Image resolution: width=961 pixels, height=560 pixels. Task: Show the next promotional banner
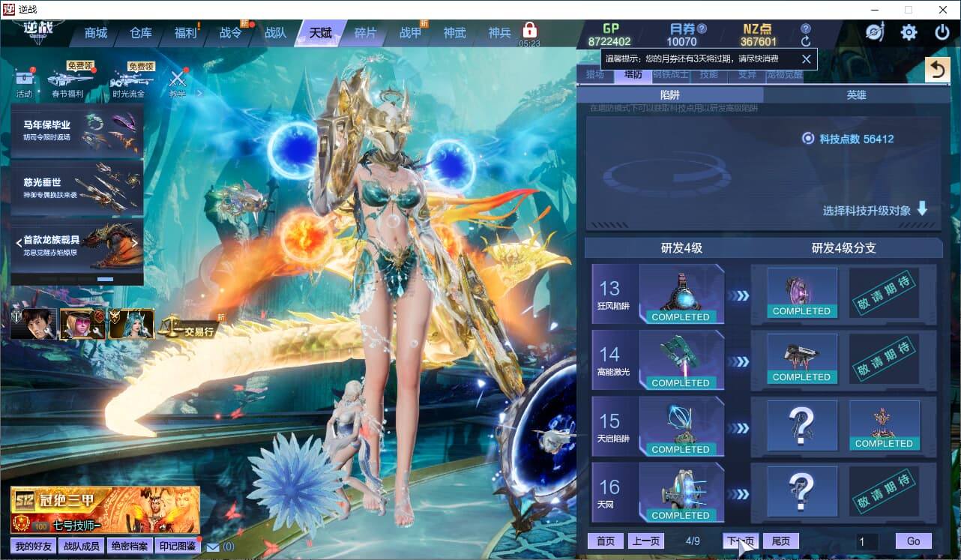135,243
